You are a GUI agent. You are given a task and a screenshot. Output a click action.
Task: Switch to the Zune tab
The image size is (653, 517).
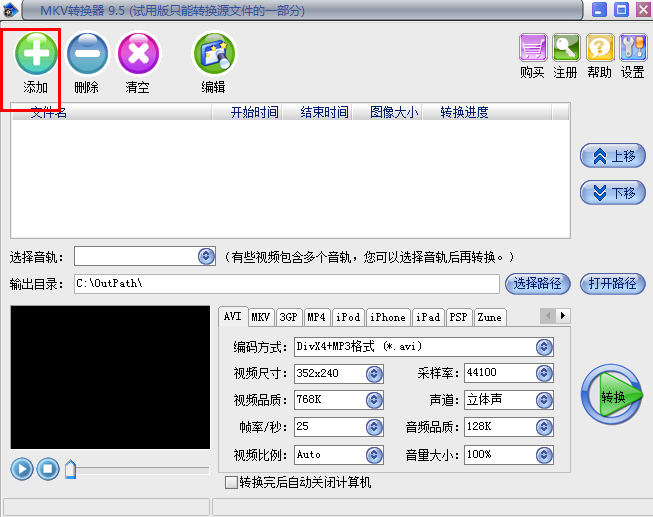(490, 317)
